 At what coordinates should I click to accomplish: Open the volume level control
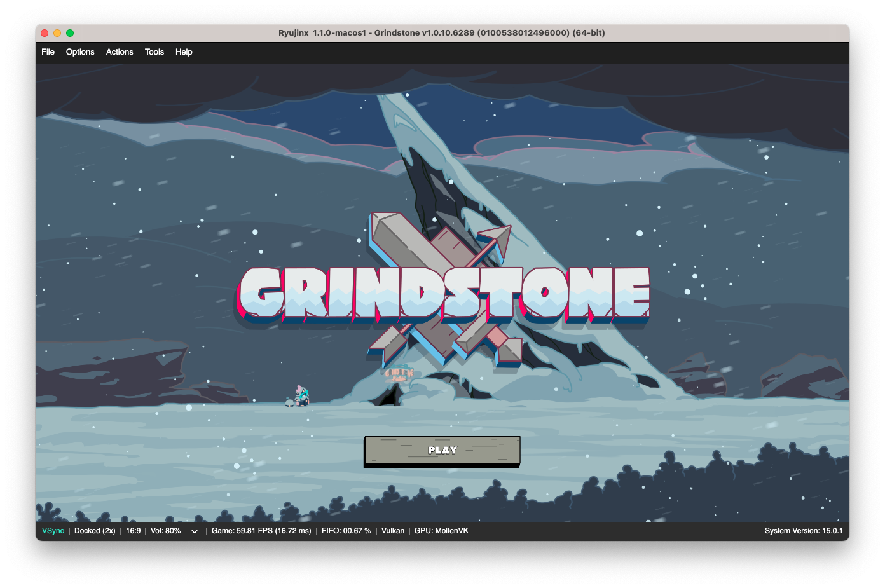[166, 530]
